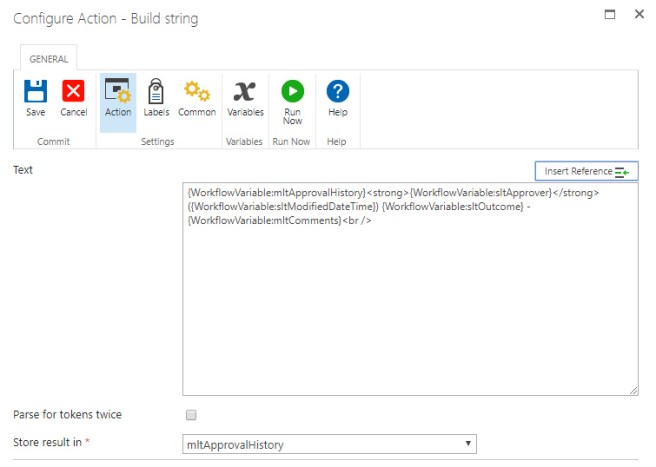Click the Save floppy disk icon
The width and height of the screenshot is (656, 467).
(x=36, y=91)
